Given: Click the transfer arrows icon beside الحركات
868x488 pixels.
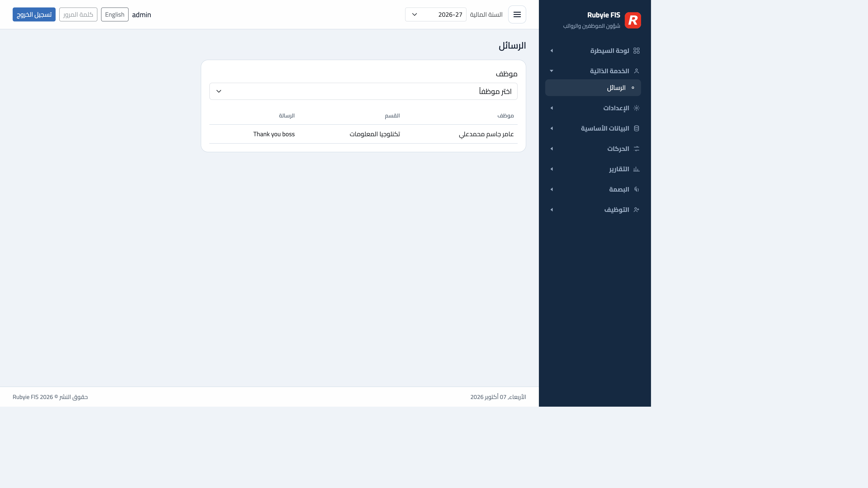Looking at the screenshot, I should (x=636, y=149).
